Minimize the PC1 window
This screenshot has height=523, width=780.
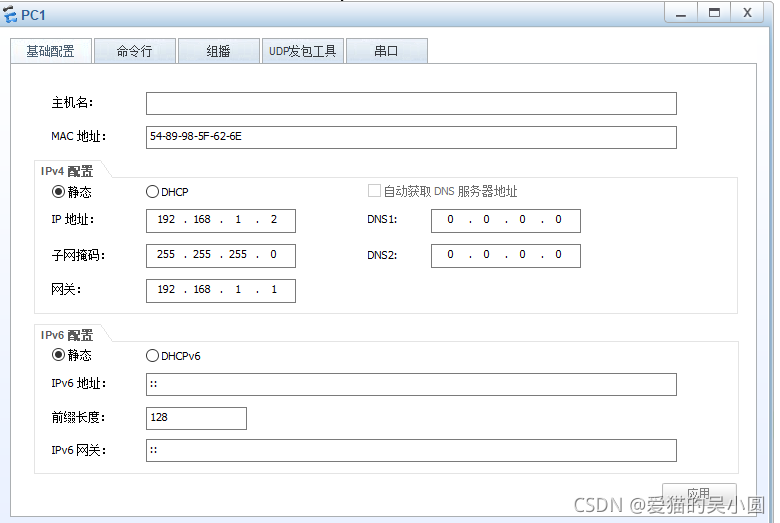tap(681, 13)
